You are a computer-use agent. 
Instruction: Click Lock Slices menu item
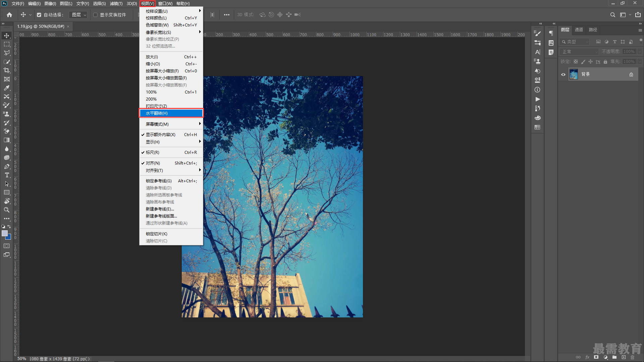tap(171, 234)
